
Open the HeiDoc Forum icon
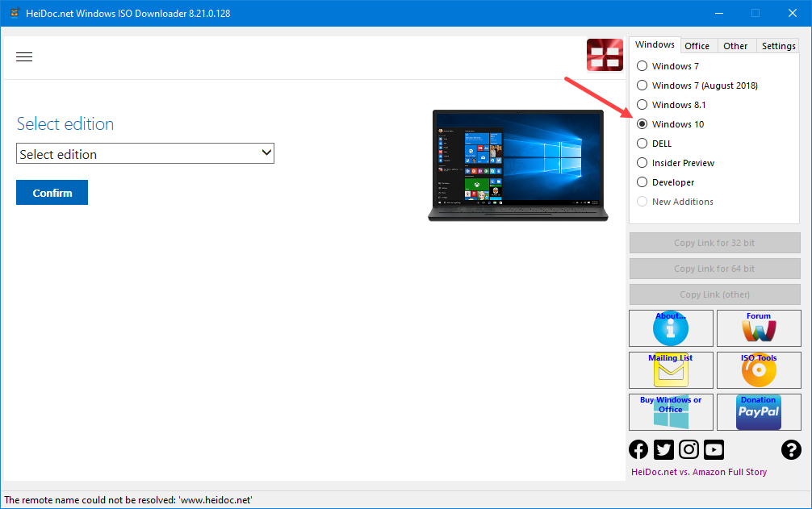click(x=758, y=328)
